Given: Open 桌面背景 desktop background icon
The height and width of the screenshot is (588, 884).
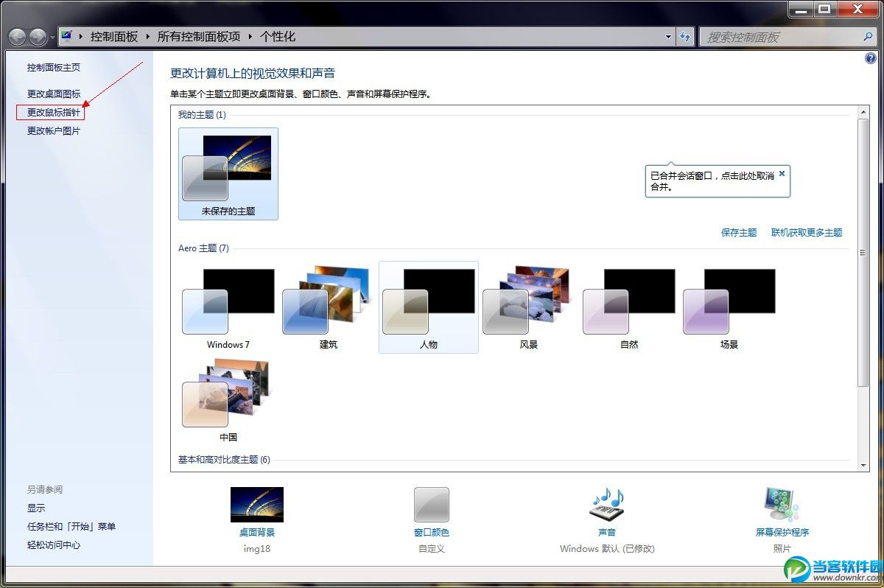Looking at the screenshot, I should click(257, 505).
